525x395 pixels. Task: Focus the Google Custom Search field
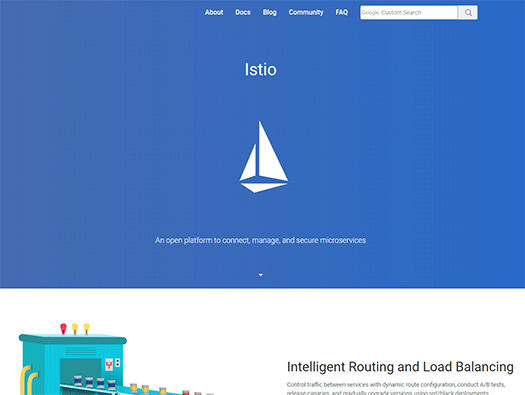pyautogui.click(x=409, y=13)
